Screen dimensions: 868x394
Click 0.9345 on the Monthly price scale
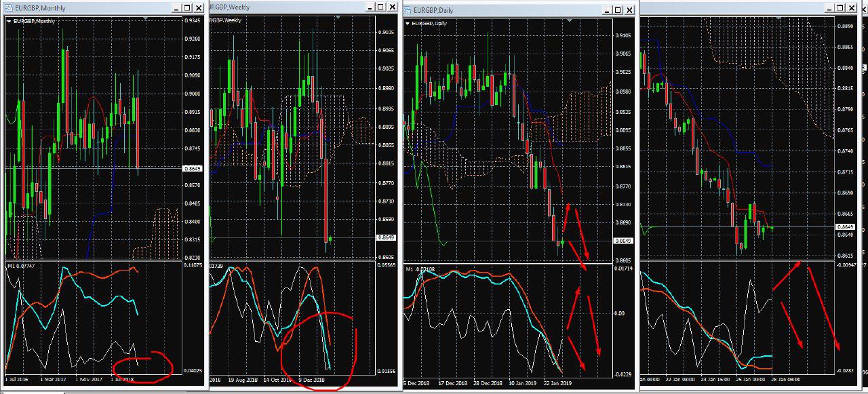click(192, 20)
